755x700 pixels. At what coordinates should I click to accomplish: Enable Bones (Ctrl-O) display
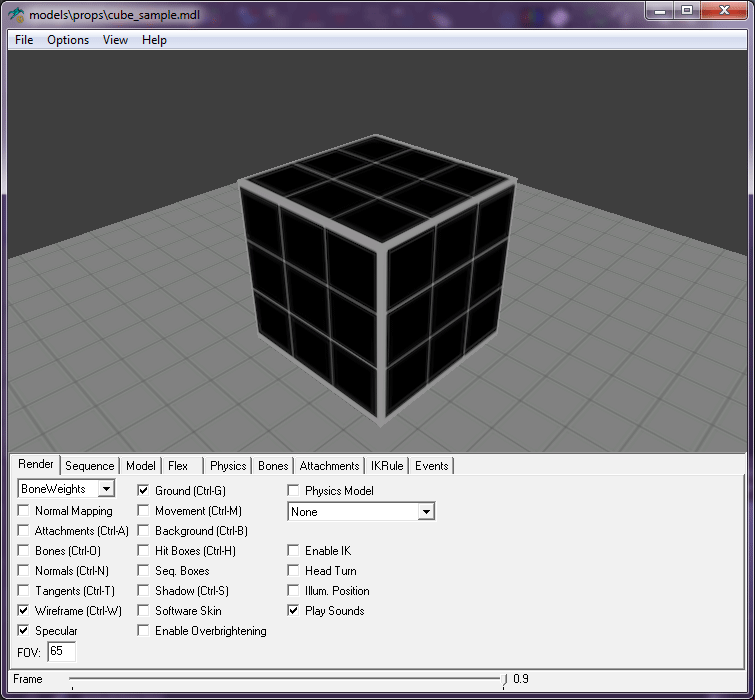coord(23,550)
